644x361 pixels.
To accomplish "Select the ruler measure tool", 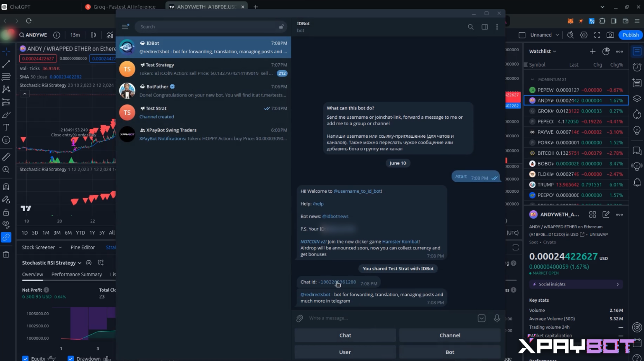I will click(x=6, y=157).
